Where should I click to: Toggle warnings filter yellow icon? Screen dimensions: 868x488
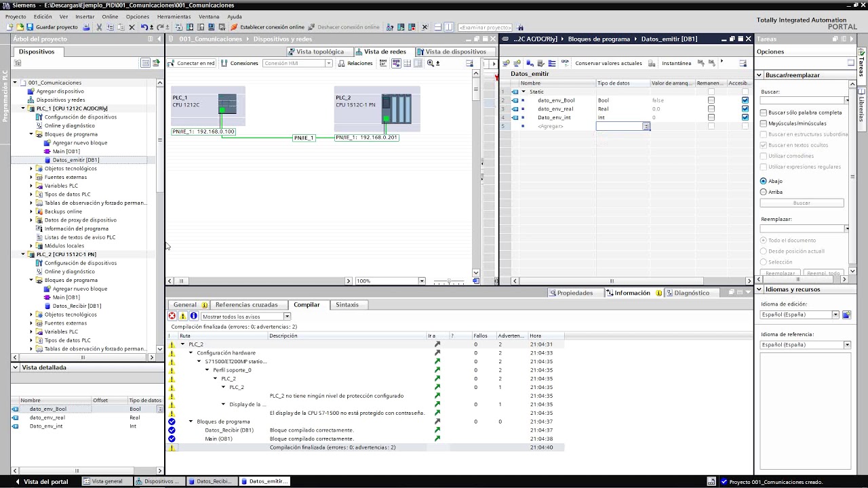pyautogui.click(x=183, y=317)
